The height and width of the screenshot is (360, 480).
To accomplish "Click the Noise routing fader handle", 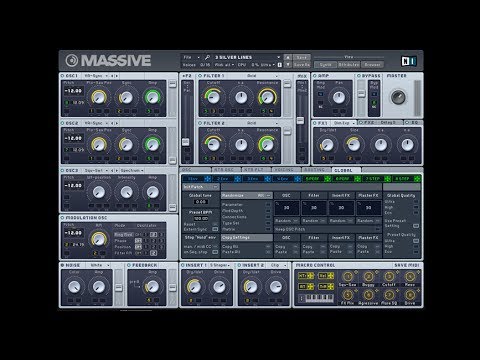I will click(118, 287).
